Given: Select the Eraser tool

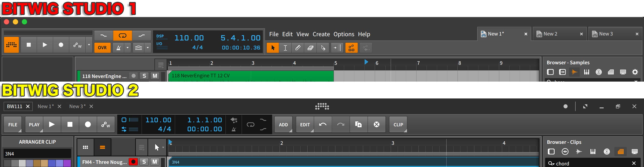Looking at the screenshot, I should pyautogui.click(x=310, y=48).
